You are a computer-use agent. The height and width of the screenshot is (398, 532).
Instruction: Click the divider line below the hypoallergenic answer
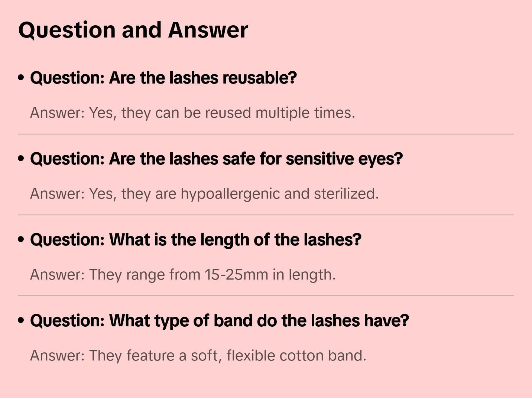point(266,215)
